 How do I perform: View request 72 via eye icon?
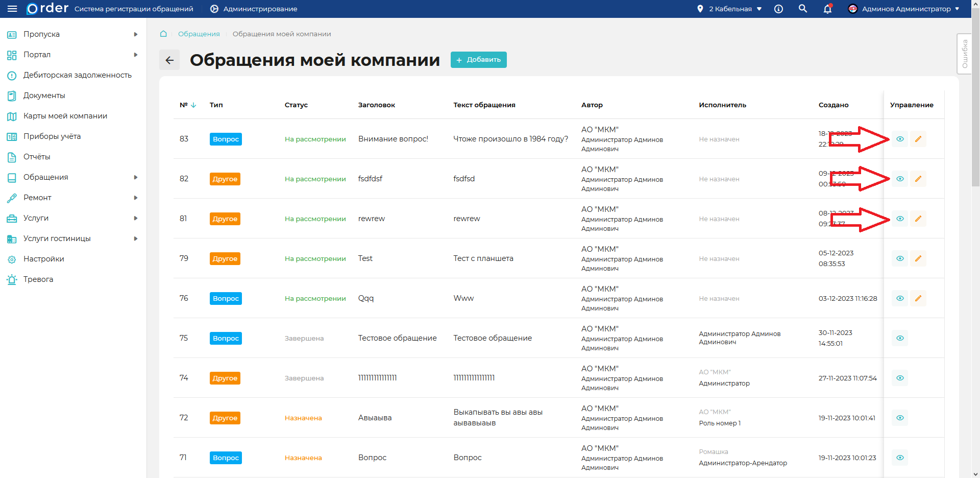point(900,418)
